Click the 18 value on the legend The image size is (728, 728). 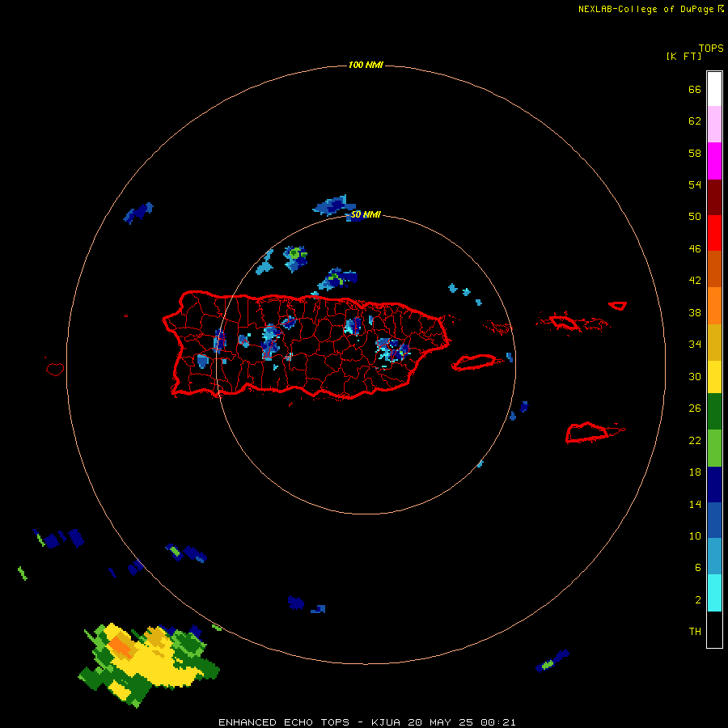(695, 472)
